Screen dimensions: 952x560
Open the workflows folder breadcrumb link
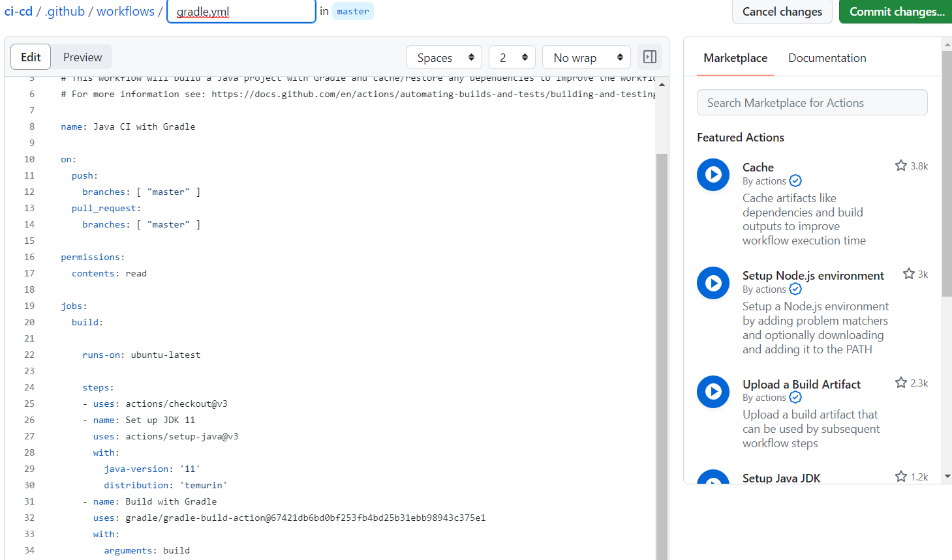pyautogui.click(x=126, y=11)
